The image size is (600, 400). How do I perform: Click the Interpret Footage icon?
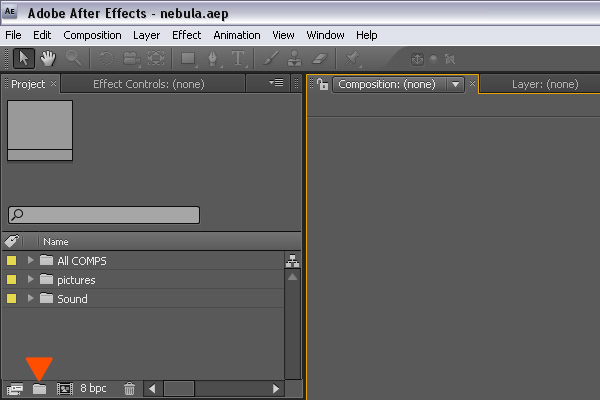pyautogui.click(x=15, y=389)
